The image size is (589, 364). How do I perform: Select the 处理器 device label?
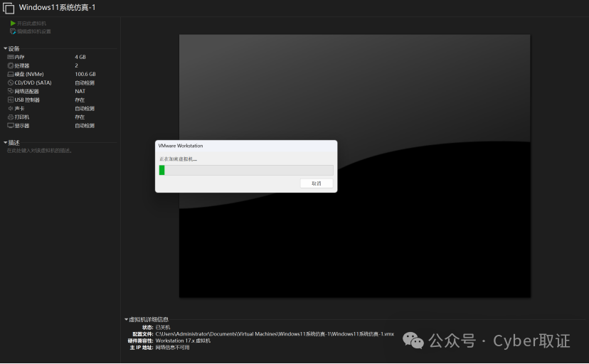pyautogui.click(x=22, y=65)
